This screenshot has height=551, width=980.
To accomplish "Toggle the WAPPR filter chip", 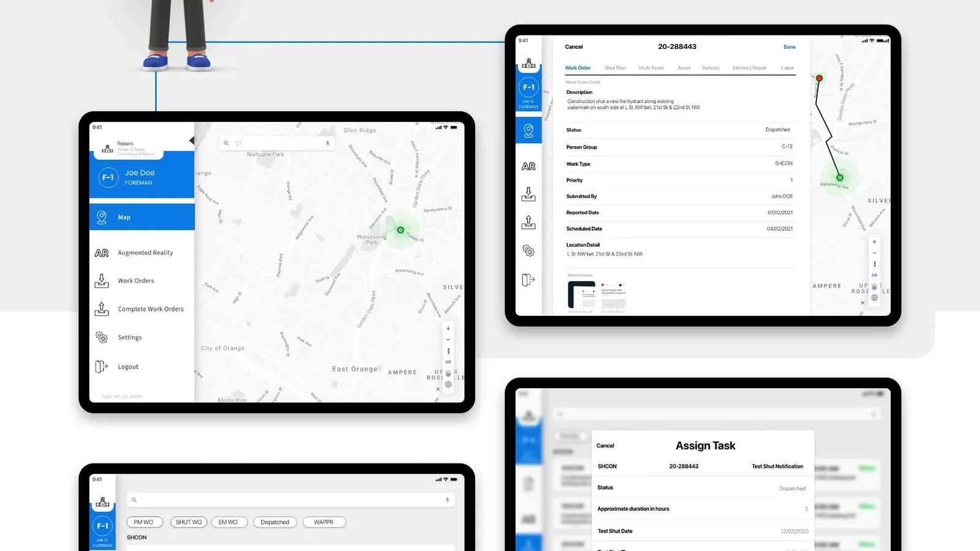I will pos(324,522).
